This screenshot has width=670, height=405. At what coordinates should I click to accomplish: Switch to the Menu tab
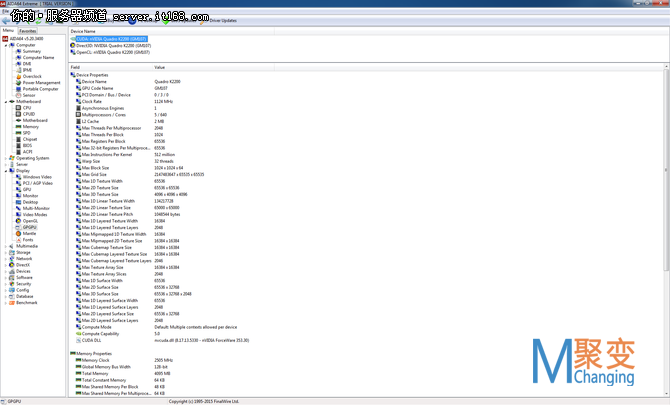pyautogui.click(x=8, y=31)
